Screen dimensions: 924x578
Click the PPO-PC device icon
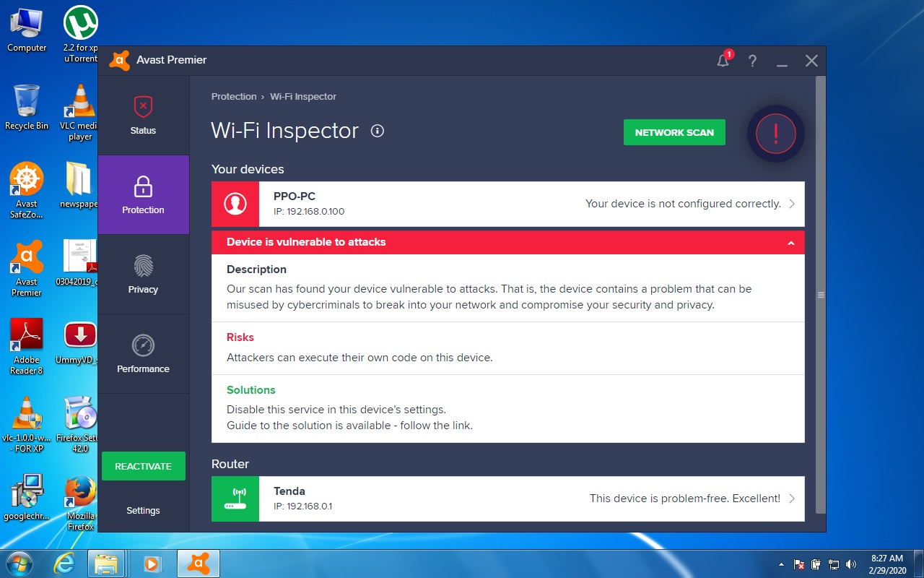click(x=235, y=204)
